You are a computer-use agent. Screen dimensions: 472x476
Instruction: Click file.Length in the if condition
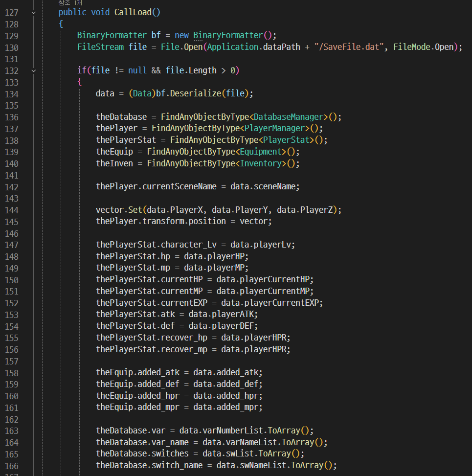tap(191, 70)
